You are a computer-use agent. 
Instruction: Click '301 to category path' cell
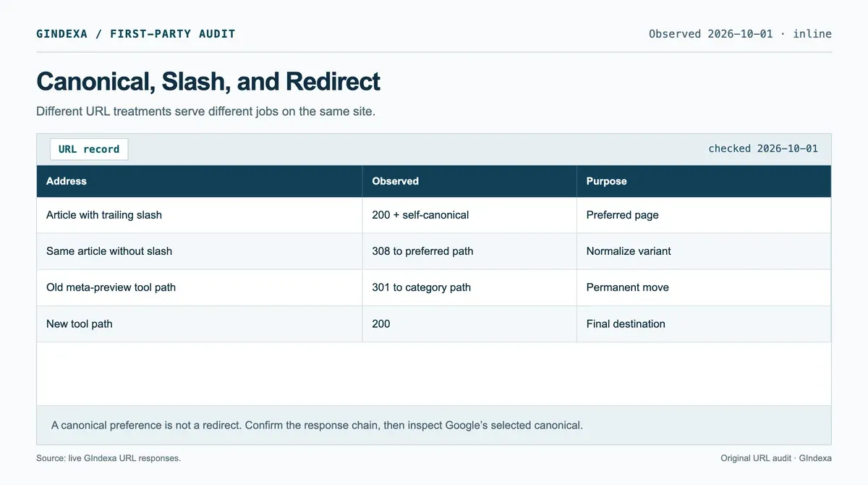pyautogui.click(x=469, y=287)
